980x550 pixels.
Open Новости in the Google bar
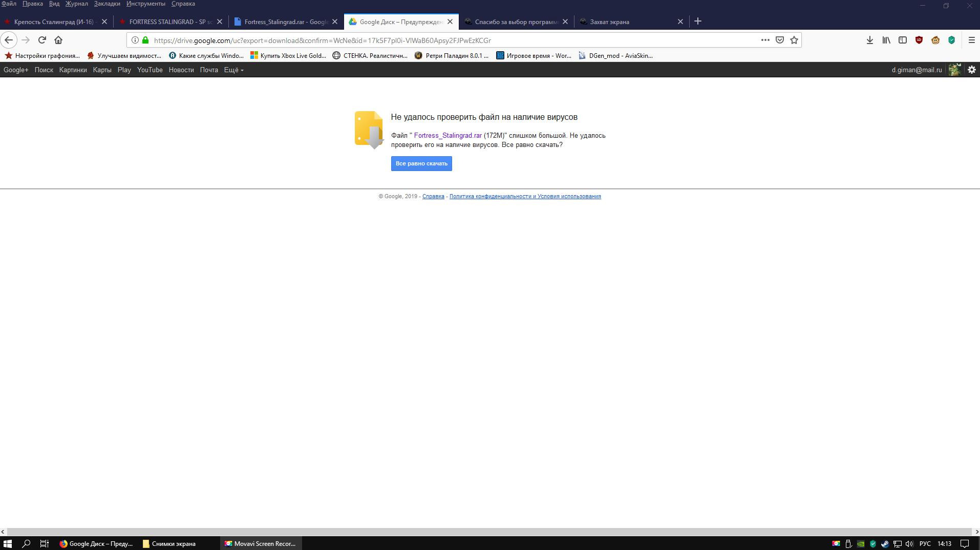181,70
